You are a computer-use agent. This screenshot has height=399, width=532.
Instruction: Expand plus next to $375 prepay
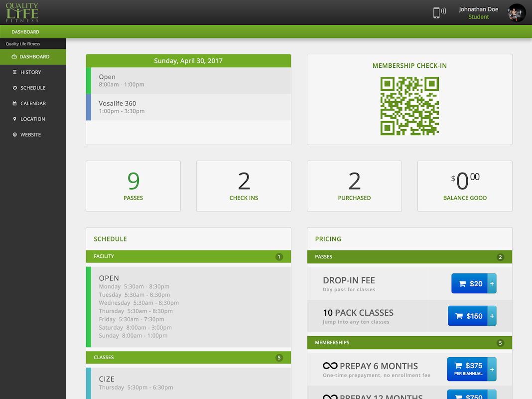pos(492,369)
